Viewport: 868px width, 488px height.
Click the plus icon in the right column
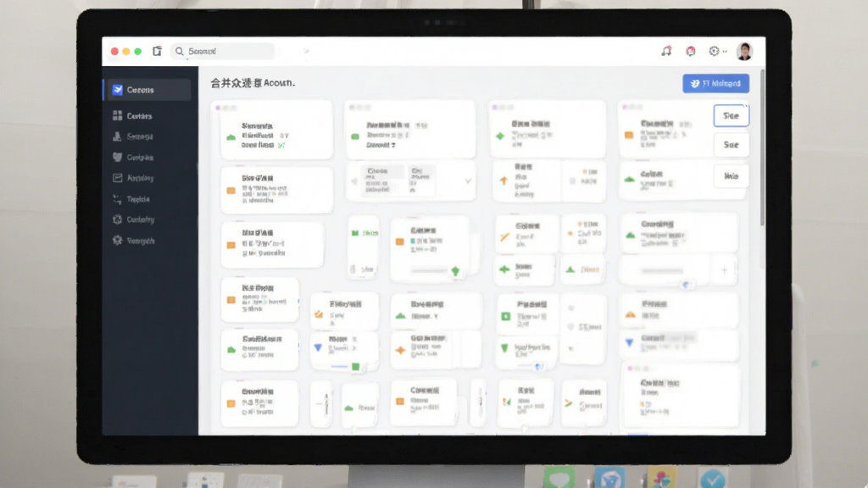724,270
